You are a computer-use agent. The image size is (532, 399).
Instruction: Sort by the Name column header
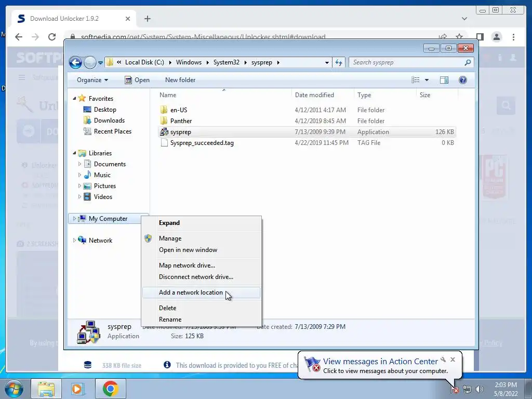(224, 96)
